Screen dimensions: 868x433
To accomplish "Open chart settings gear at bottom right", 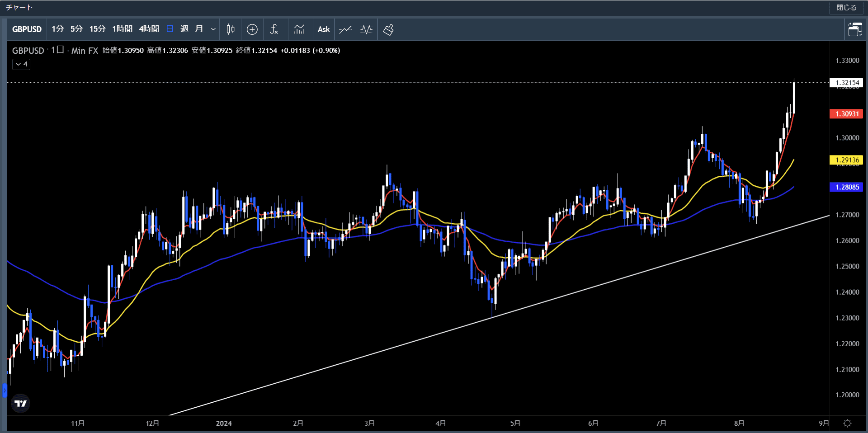I will [x=848, y=423].
